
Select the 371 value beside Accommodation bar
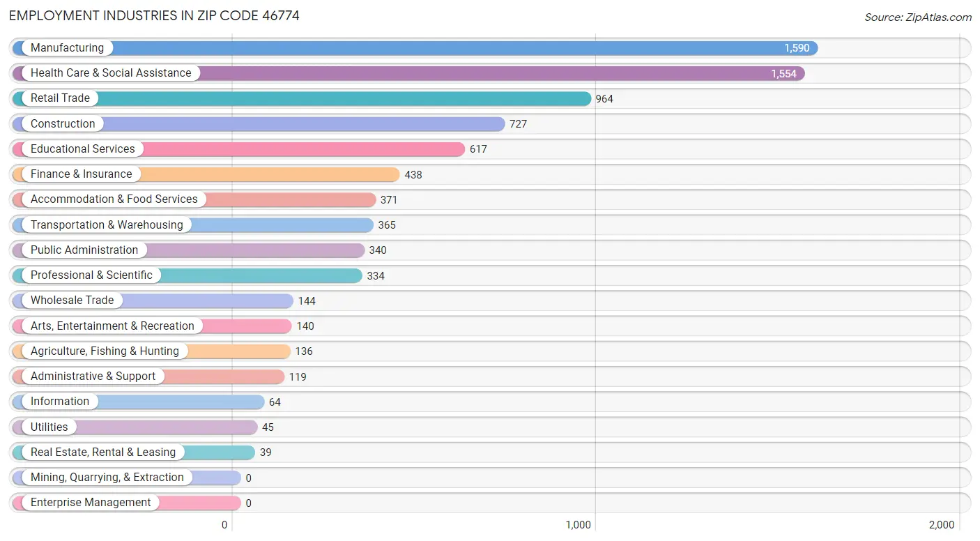tap(389, 200)
